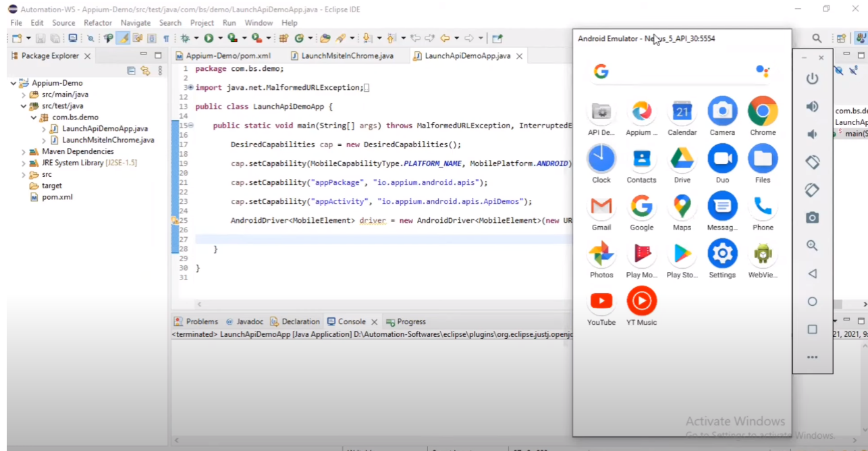This screenshot has width=868, height=451.
Task: Expand the Maven Dependencies node
Action: (x=23, y=152)
